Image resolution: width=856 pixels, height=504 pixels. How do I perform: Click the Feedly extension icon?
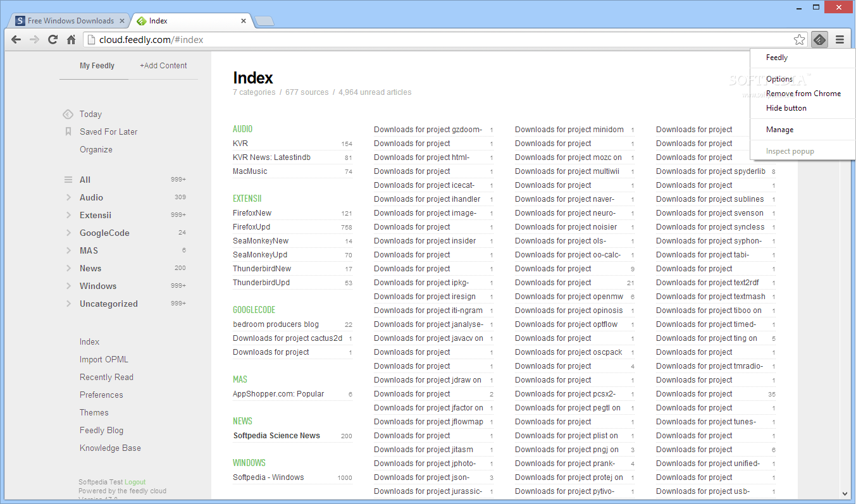819,40
